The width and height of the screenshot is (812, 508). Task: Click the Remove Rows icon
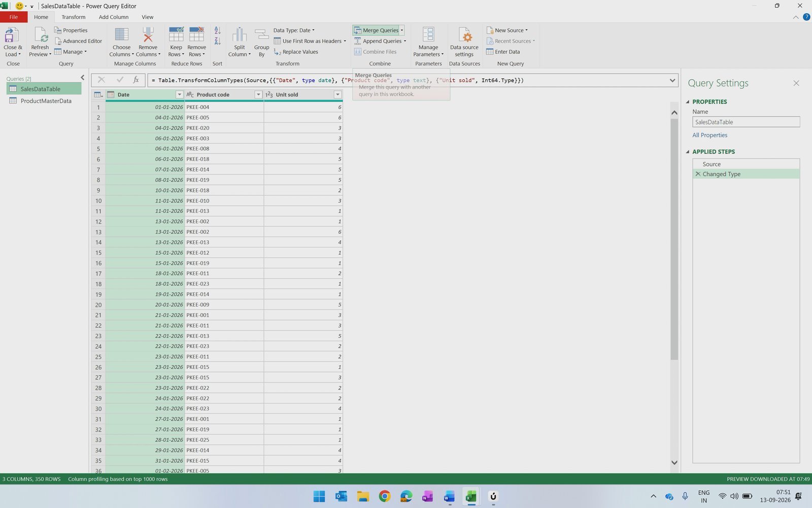(196, 35)
